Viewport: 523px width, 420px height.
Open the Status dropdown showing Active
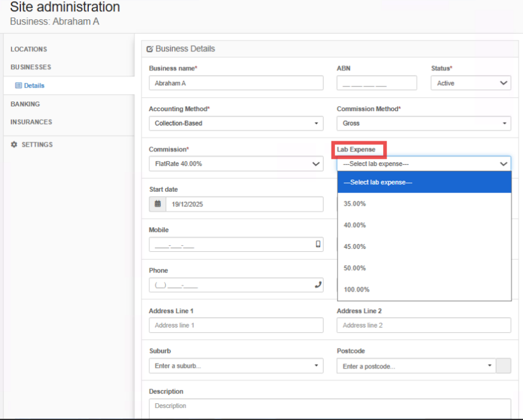click(x=471, y=83)
